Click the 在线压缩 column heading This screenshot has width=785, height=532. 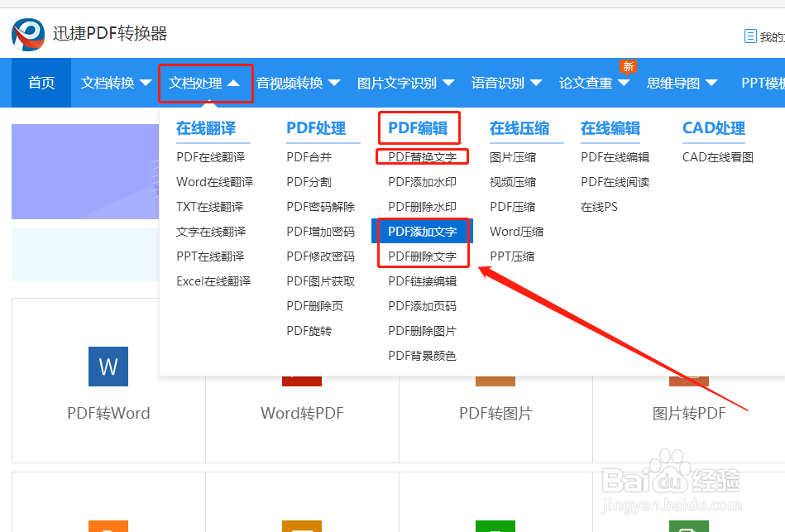click(x=519, y=128)
